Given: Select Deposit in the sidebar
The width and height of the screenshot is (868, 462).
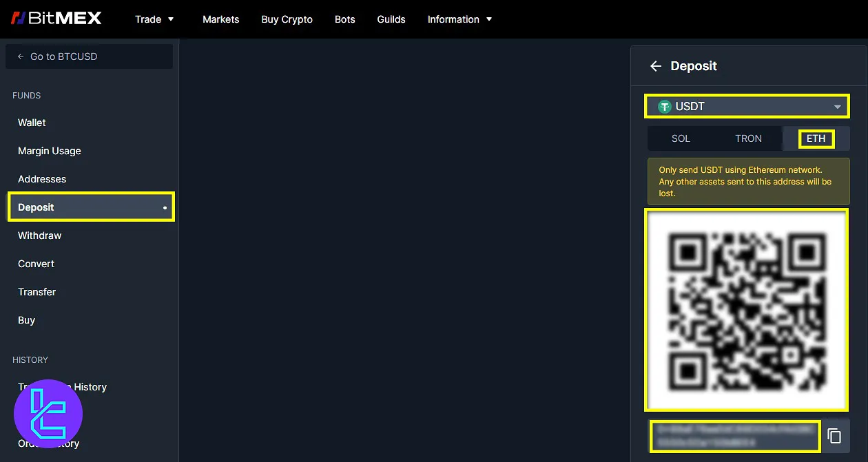Looking at the screenshot, I should click(x=91, y=207).
